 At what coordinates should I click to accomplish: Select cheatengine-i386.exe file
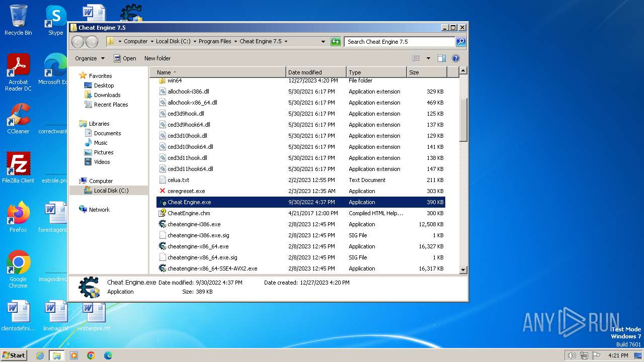pyautogui.click(x=194, y=224)
